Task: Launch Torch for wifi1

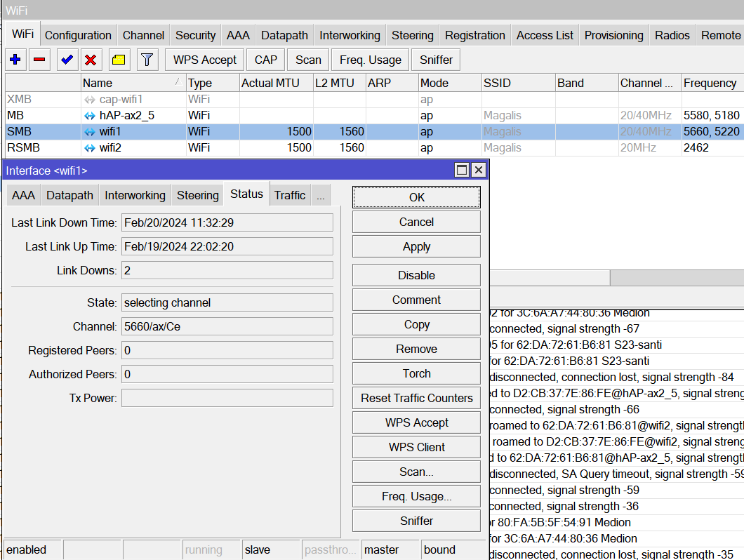Action: click(x=416, y=373)
